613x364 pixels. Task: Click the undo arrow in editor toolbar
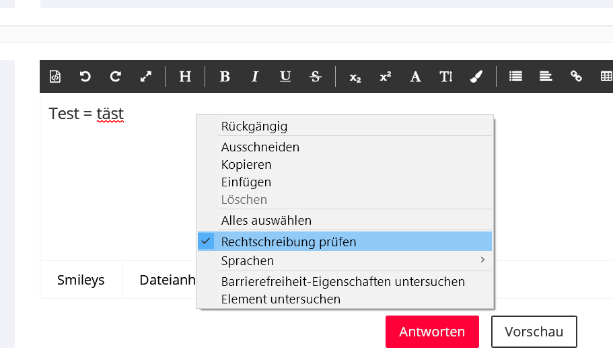point(85,77)
